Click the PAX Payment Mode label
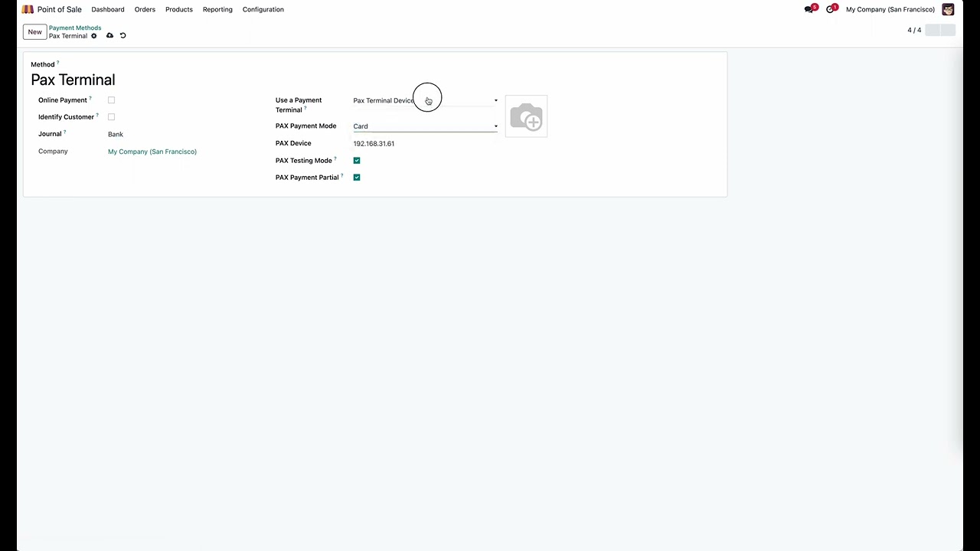 point(305,126)
